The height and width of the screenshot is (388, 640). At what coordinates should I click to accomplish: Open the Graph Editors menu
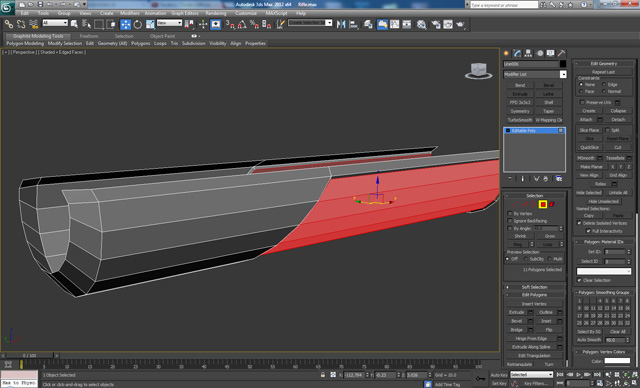pyautogui.click(x=185, y=13)
